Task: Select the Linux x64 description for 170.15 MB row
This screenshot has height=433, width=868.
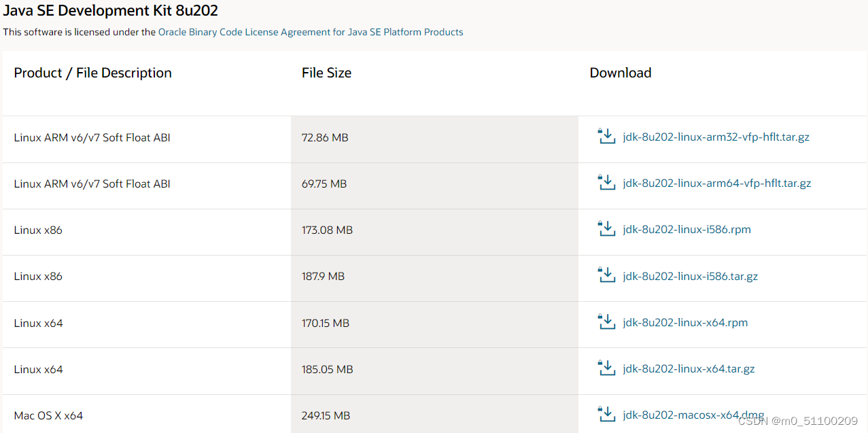Action: click(x=38, y=323)
